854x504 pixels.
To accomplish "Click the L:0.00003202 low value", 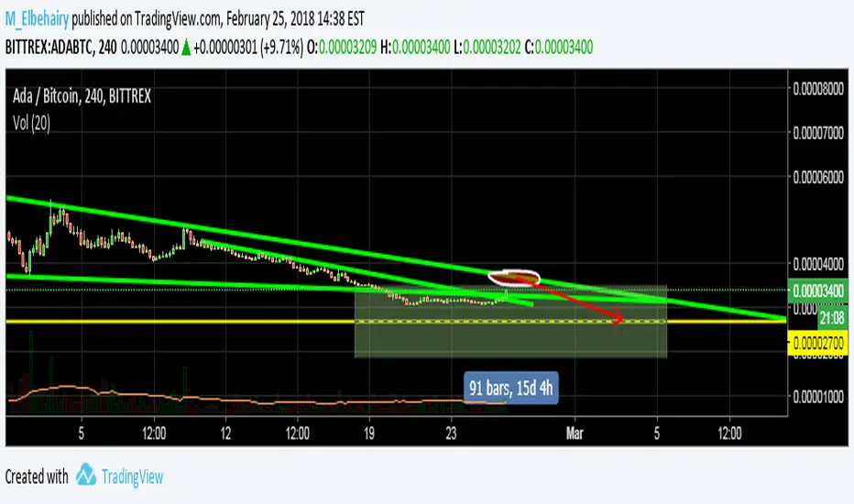I will pyautogui.click(x=487, y=48).
